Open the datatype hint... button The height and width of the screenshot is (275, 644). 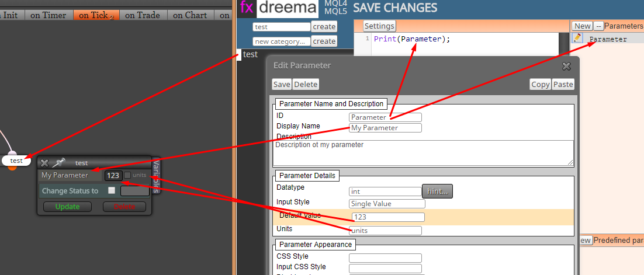click(x=437, y=192)
